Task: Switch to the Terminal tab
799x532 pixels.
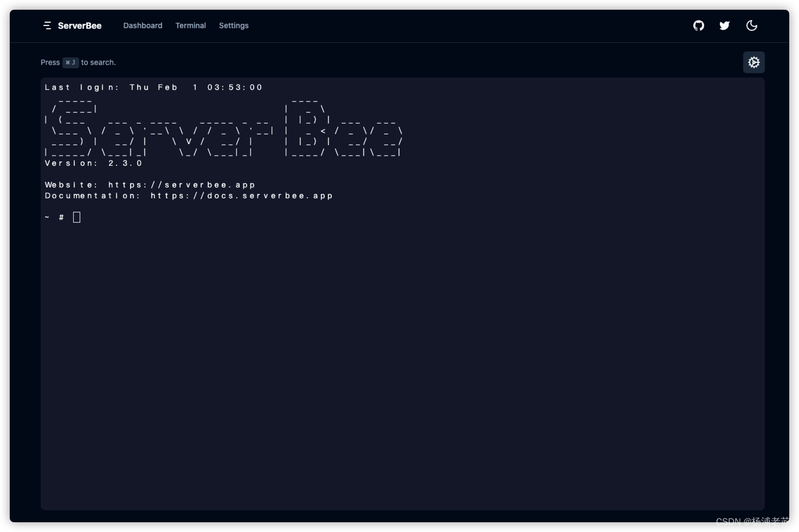Action: click(x=191, y=25)
